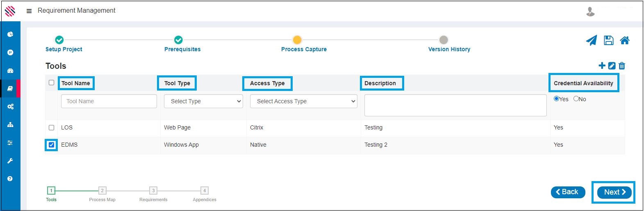Delete selected tool with trash icon
The width and height of the screenshot is (644, 211).
click(x=622, y=66)
